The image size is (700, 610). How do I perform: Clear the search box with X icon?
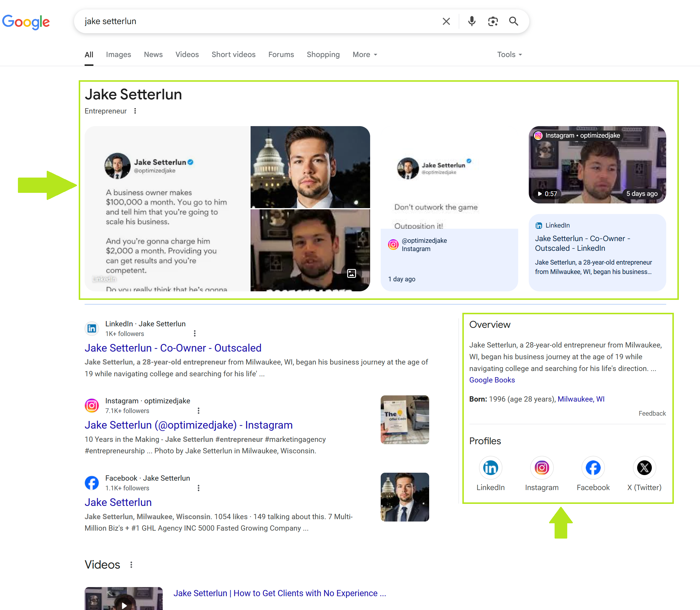click(x=446, y=21)
